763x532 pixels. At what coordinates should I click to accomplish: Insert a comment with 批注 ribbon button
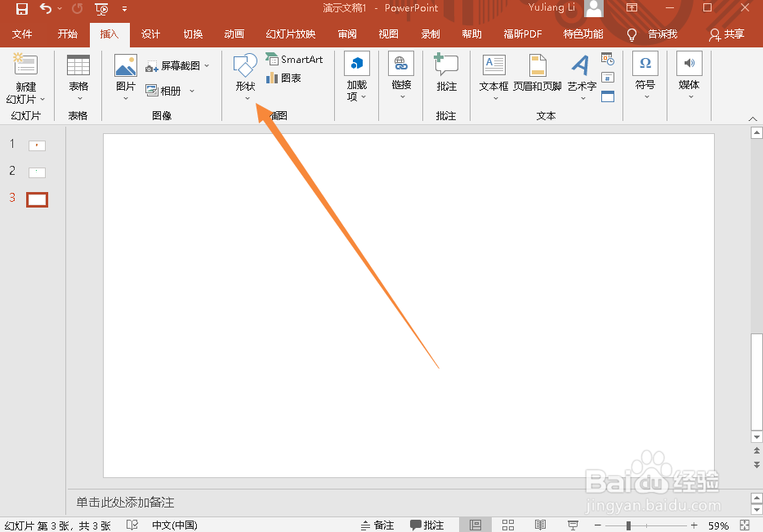[446, 72]
